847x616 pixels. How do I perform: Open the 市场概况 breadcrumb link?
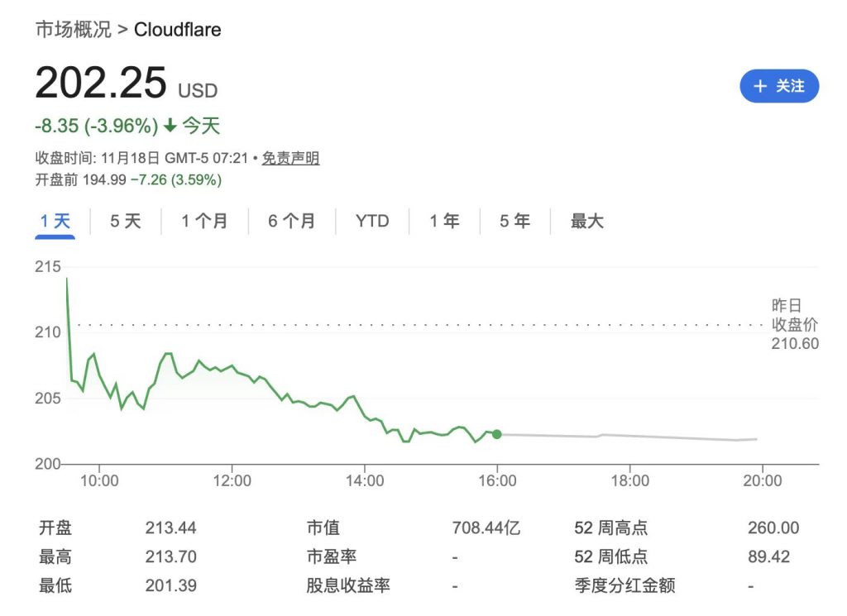(73, 30)
